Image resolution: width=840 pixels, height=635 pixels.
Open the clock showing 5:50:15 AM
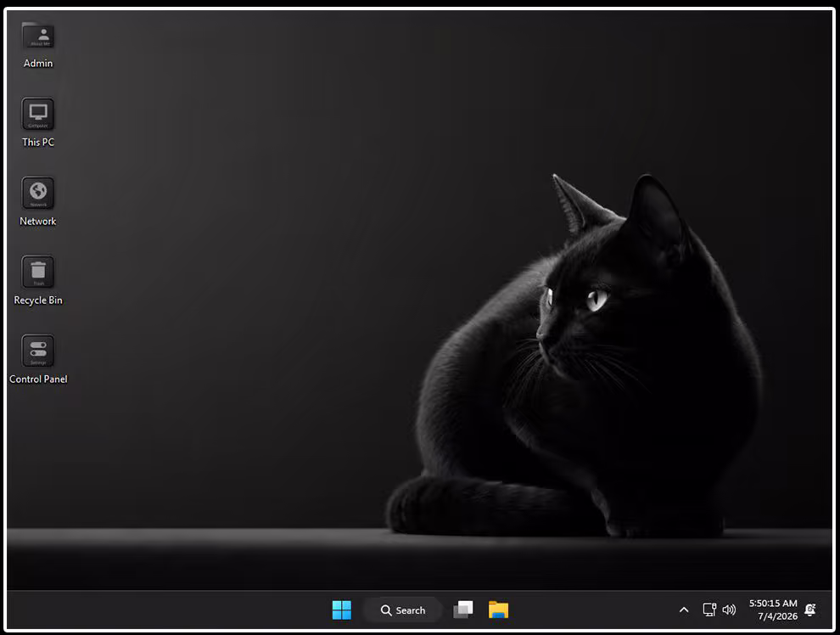[x=773, y=604]
